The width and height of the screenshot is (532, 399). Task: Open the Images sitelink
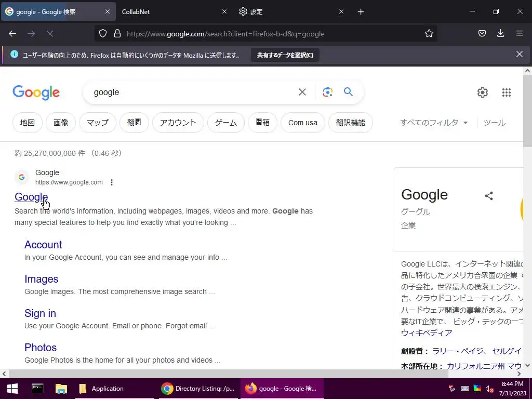tap(42, 279)
